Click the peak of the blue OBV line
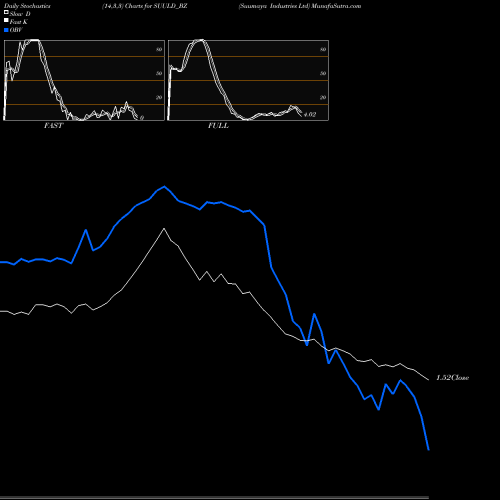The height and width of the screenshot is (500, 500). coord(164,187)
